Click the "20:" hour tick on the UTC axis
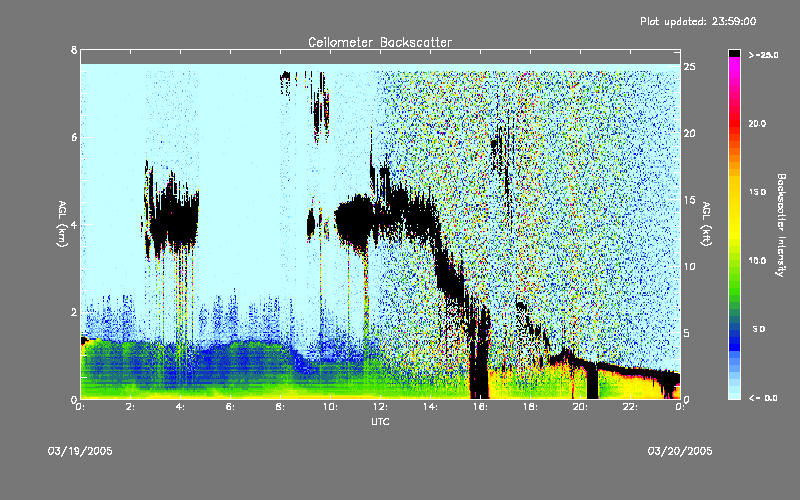800x500 pixels. pyautogui.click(x=581, y=407)
